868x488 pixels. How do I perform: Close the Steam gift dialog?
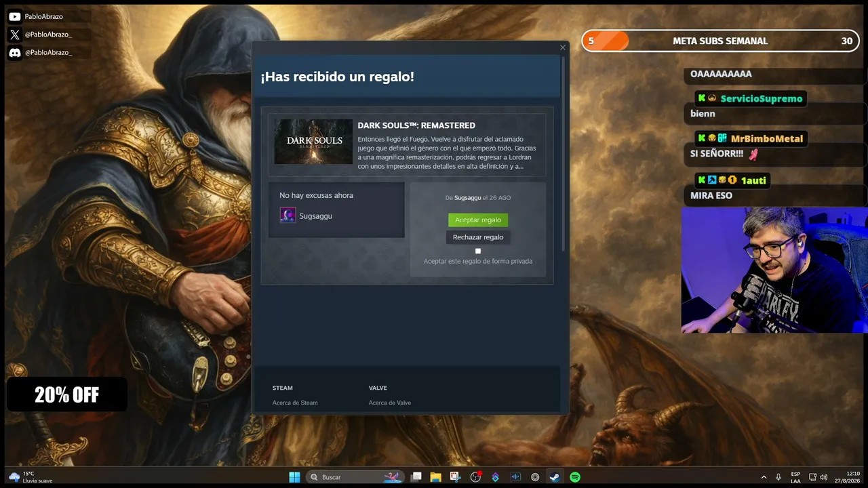coord(562,47)
